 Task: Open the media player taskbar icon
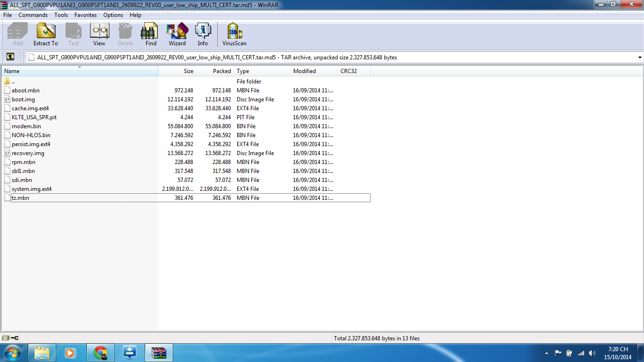click(x=70, y=352)
